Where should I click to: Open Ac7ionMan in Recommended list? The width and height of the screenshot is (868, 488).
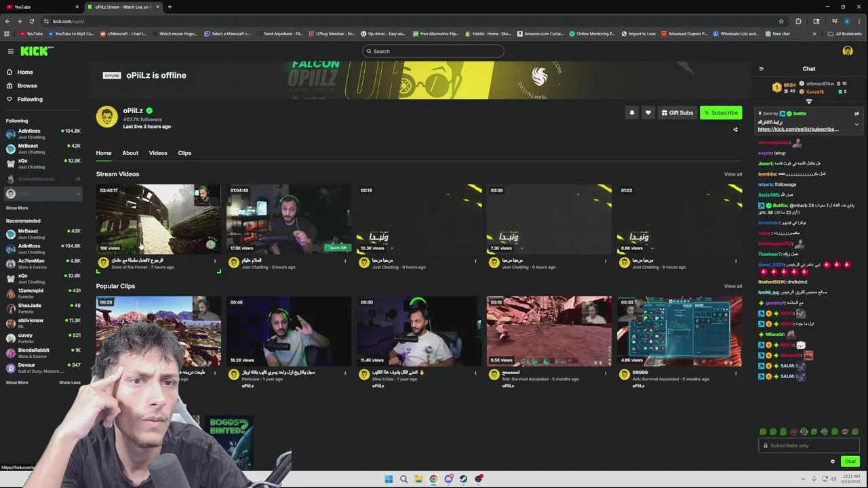coord(43,264)
